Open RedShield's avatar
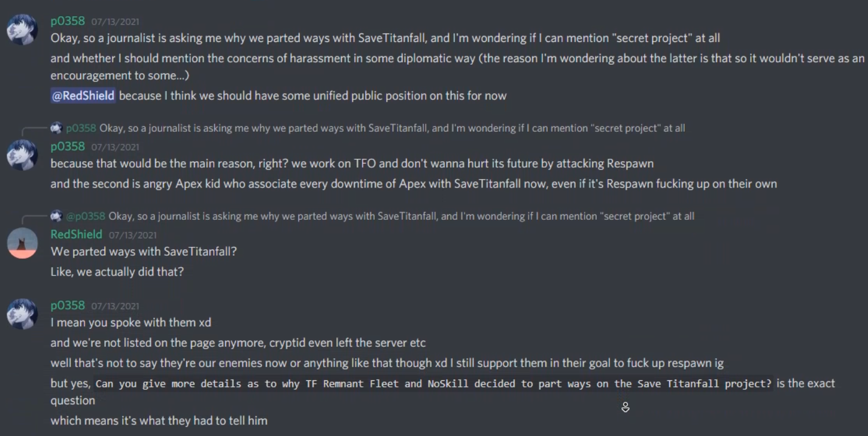Screen dimensions: 868x436 [x=22, y=243]
